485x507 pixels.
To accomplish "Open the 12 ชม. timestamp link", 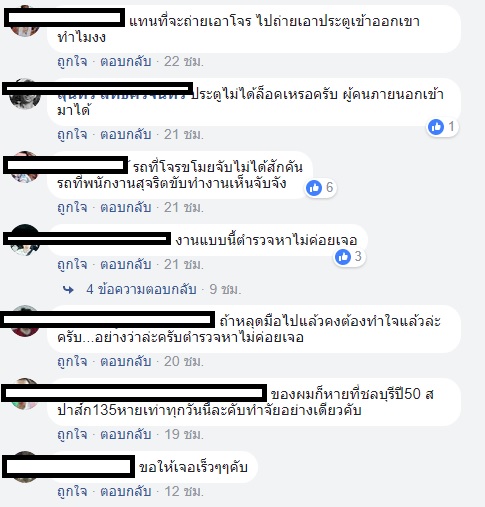I will [x=184, y=492].
